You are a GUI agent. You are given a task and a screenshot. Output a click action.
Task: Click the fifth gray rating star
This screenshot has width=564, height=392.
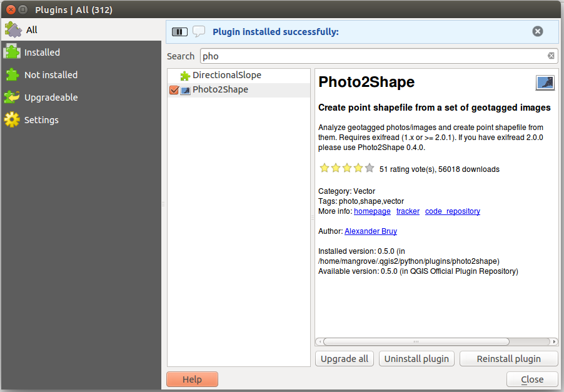[x=370, y=168]
